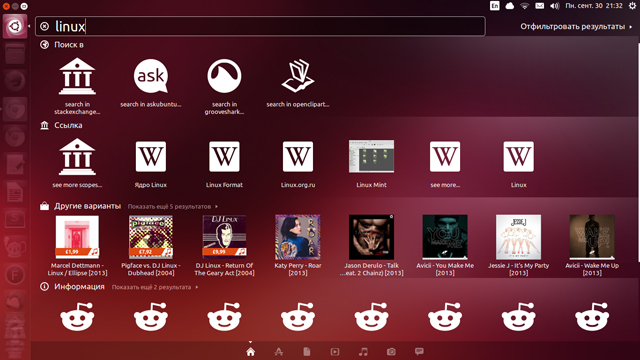
Task: Open the search in openclipart icon
Action: 298,76
